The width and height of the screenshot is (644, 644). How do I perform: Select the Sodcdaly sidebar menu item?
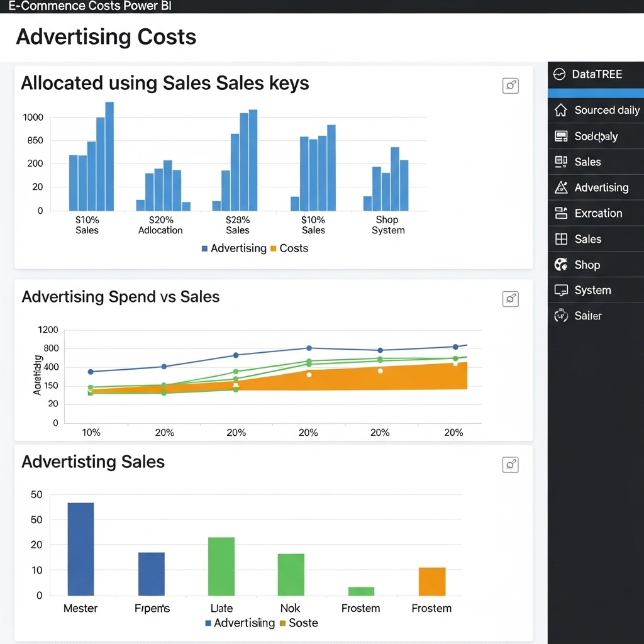[596, 136]
